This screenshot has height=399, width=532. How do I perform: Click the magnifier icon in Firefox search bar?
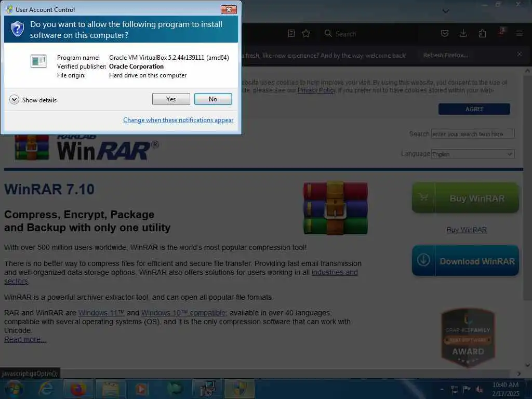pos(328,33)
